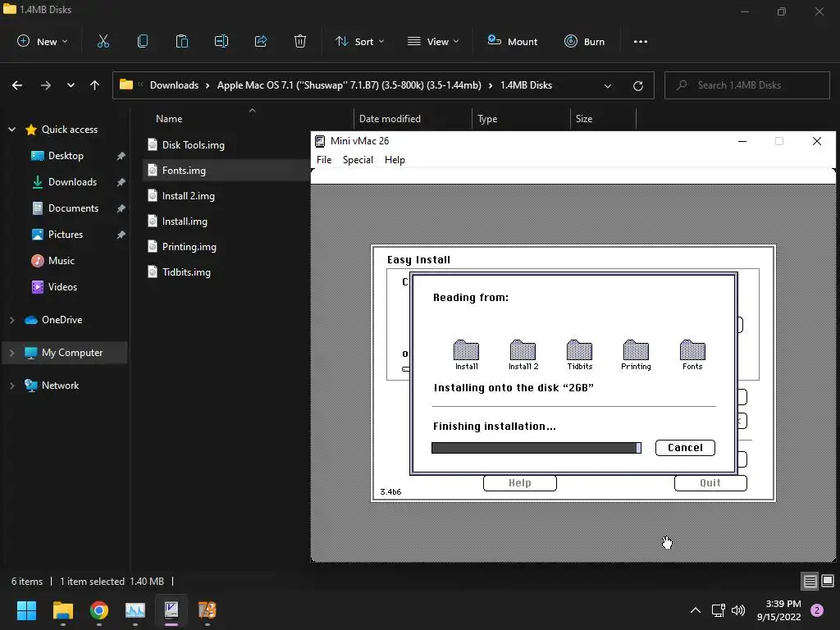Open the clock and date panel

(779, 610)
